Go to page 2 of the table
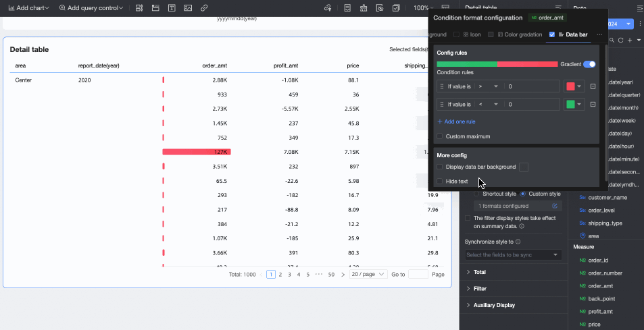This screenshot has height=330, width=644. click(280, 275)
